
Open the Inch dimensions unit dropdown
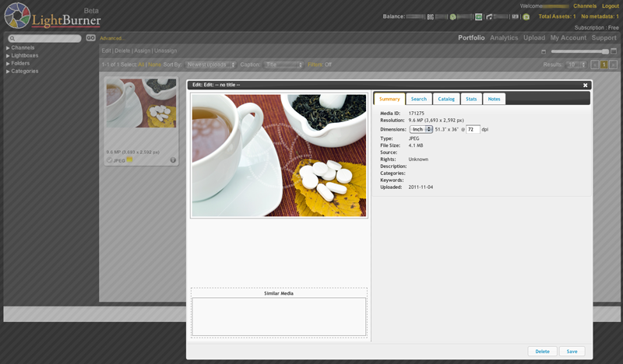(x=421, y=129)
